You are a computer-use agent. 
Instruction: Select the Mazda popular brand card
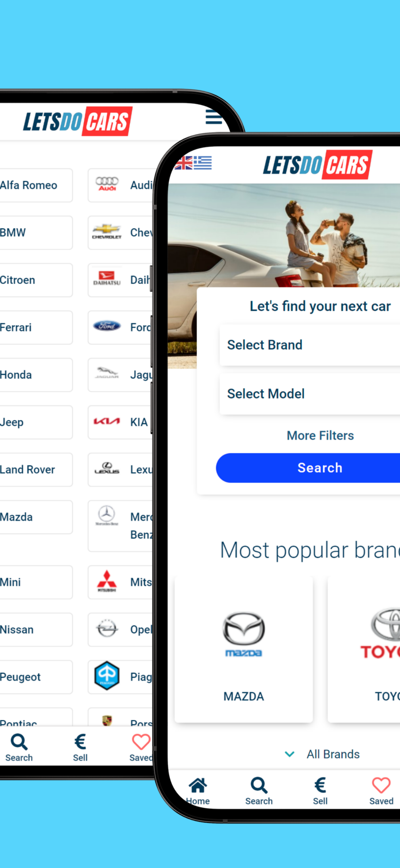tap(244, 649)
